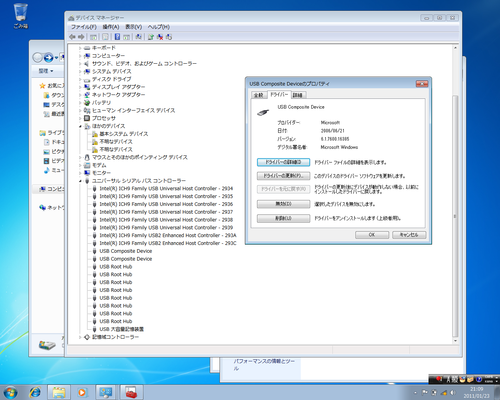
Task: Click the Device Manager scrollbar down arrow
Action: coord(455,341)
